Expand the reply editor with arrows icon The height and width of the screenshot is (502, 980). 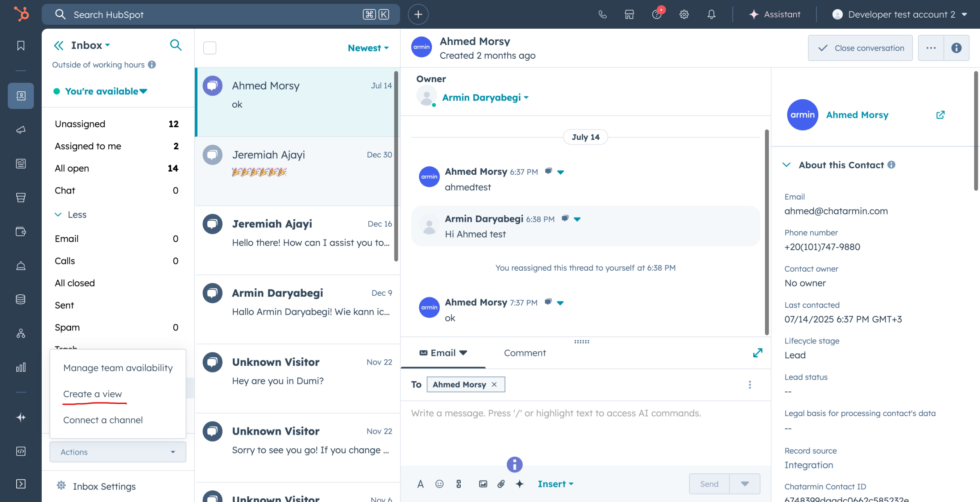pos(757,353)
